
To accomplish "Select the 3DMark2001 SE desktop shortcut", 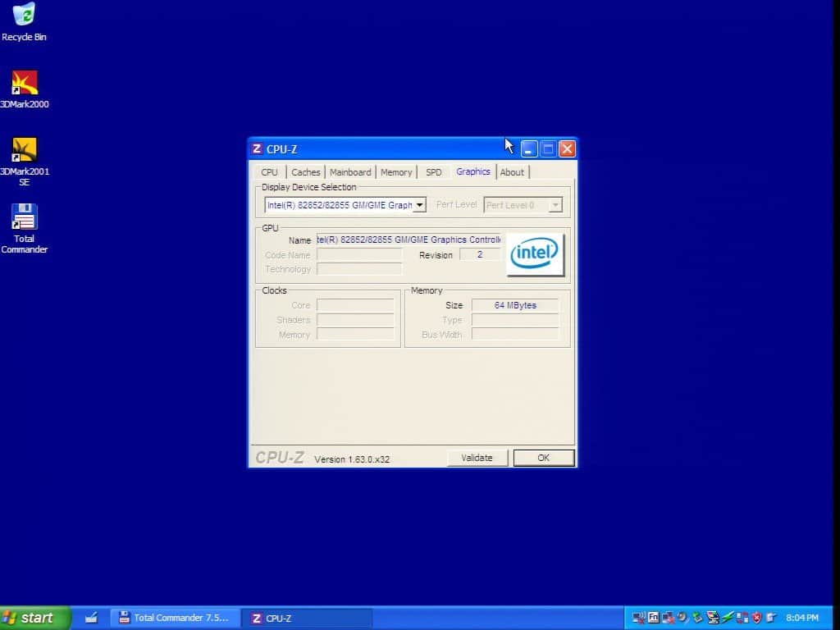I will [x=25, y=162].
